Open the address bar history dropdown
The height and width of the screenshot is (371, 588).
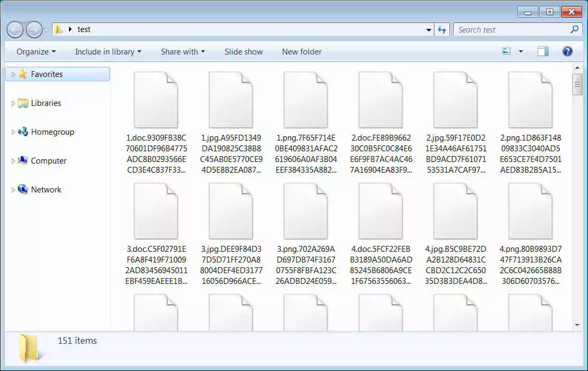click(x=429, y=29)
